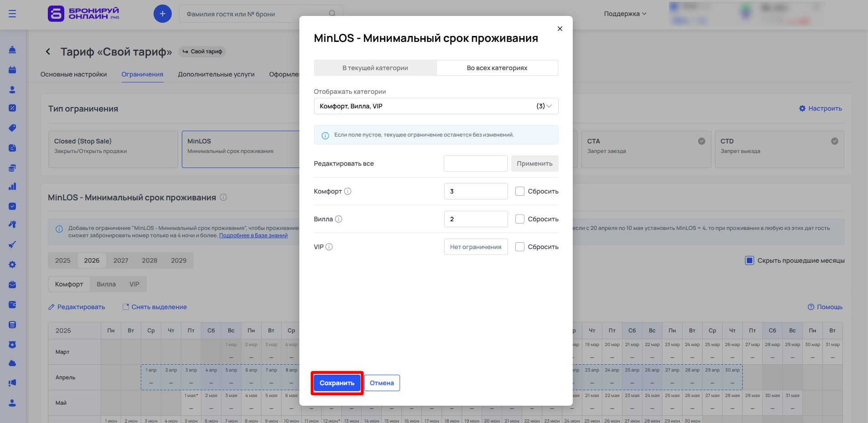Click the Настроить gear icon

tap(802, 108)
